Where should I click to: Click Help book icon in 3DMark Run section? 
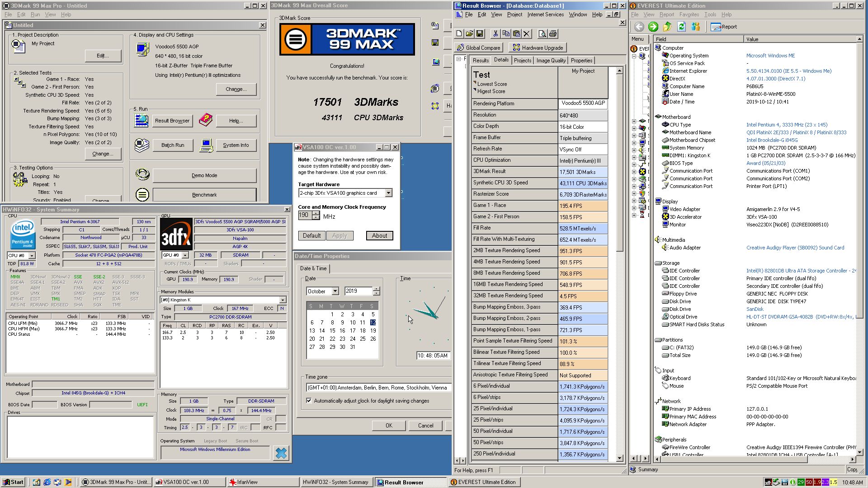point(206,120)
